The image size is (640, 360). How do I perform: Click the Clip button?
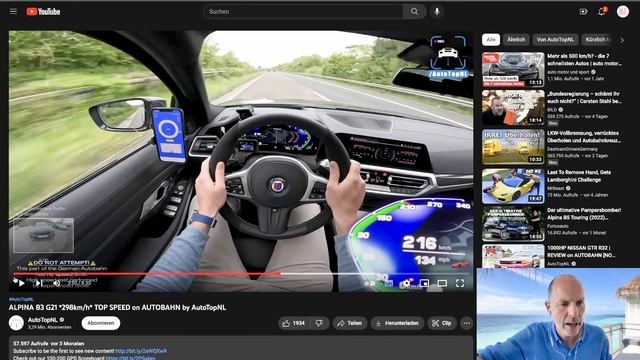pyautogui.click(x=442, y=323)
